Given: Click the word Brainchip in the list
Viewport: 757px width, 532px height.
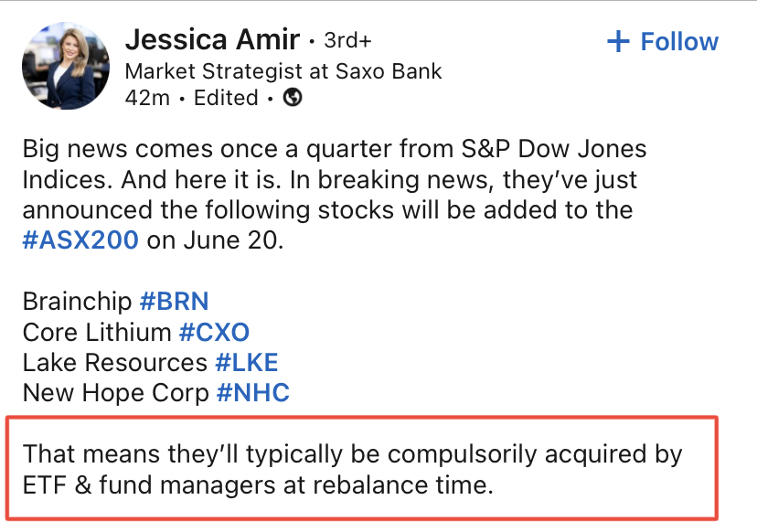Looking at the screenshot, I should [78, 302].
